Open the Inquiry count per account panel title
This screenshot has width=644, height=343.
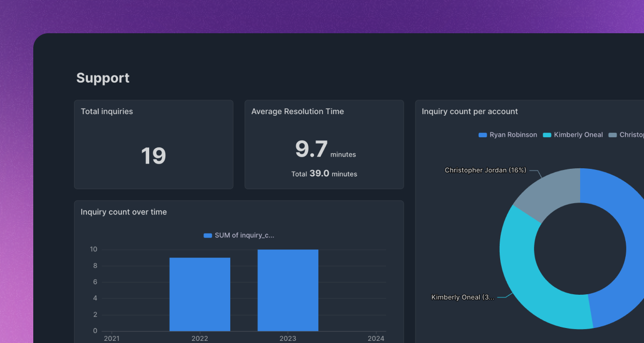pyautogui.click(x=470, y=111)
